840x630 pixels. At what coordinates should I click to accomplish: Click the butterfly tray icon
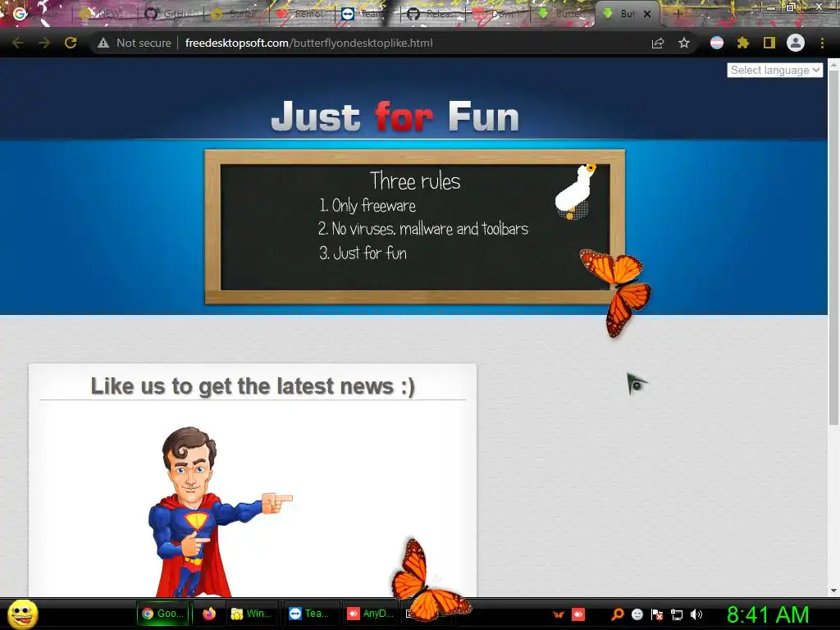point(559,614)
